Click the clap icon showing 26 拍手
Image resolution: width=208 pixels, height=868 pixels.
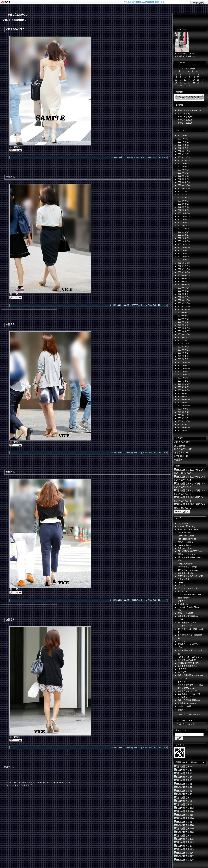16,592
